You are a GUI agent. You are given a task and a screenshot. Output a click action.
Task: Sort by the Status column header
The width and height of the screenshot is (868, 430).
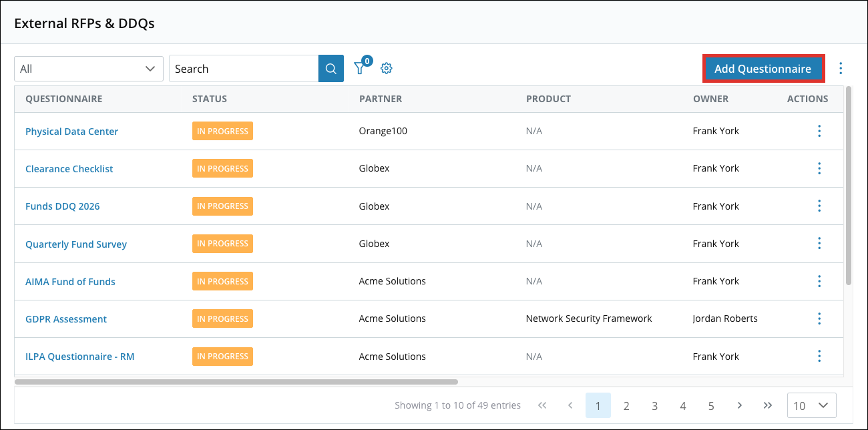coord(210,99)
